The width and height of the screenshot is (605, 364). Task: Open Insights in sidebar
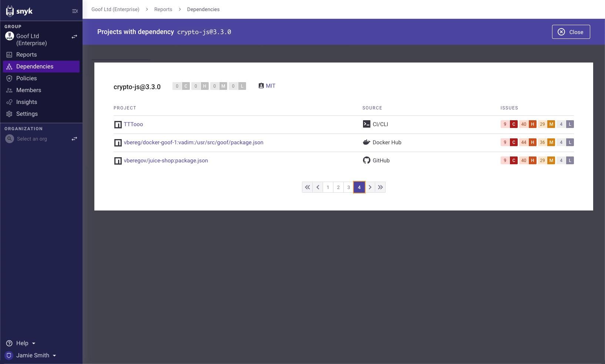41,102
